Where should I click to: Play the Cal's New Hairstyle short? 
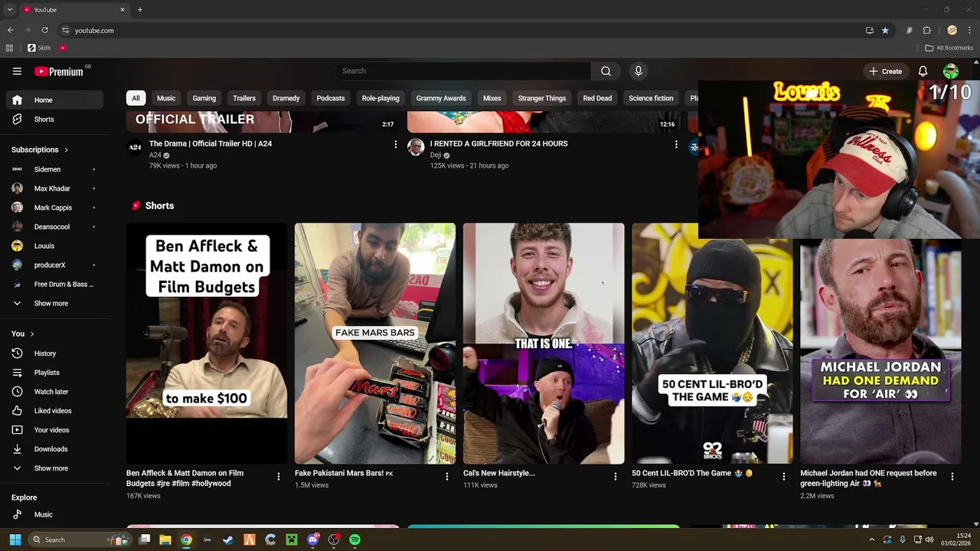coord(544,343)
